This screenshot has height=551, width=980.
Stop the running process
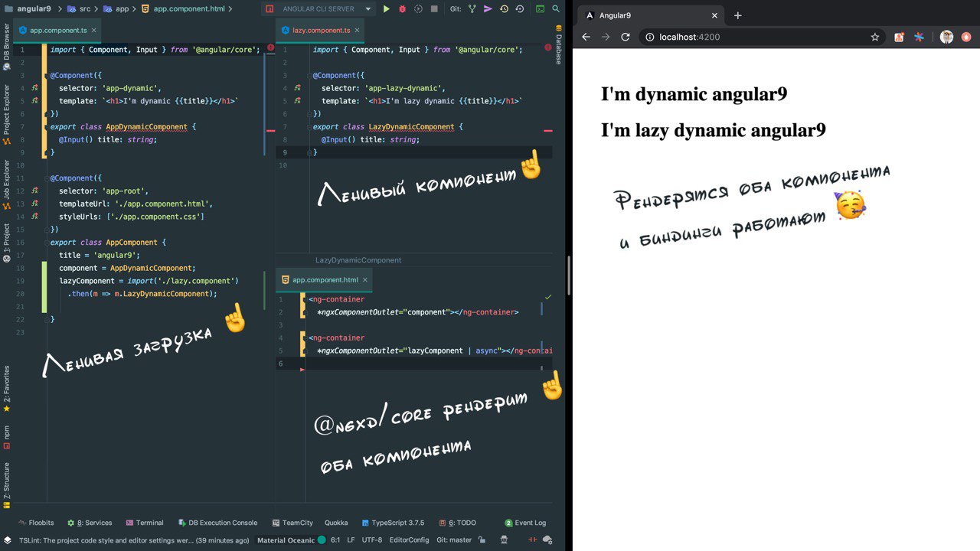coord(434,9)
